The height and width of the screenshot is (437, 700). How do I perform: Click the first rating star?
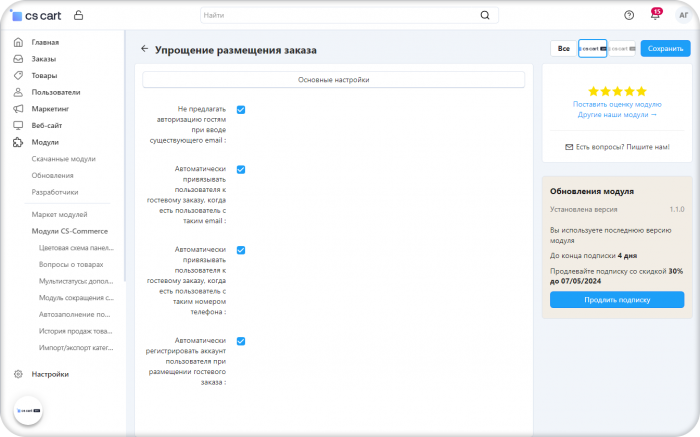(593, 92)
